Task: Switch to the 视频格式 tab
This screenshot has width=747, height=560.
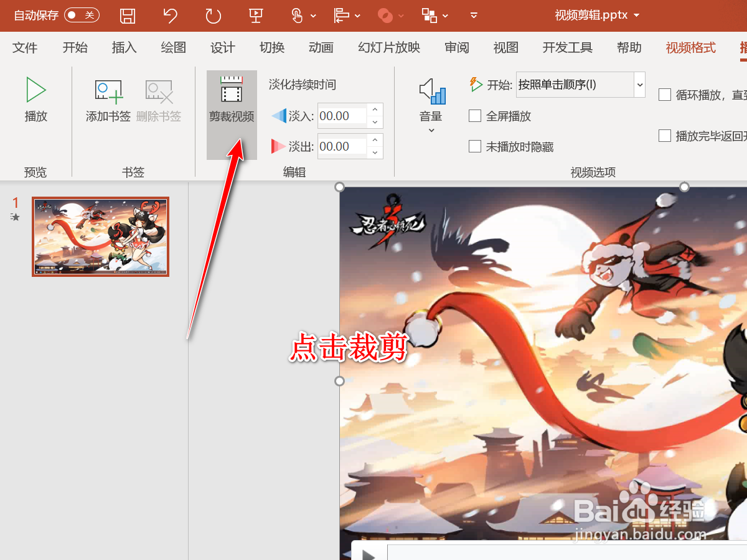Action: pyautogui.click(x=691, y=48)
